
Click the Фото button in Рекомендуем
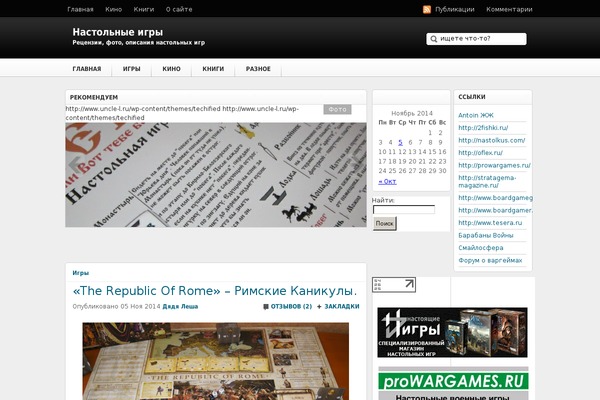[337, 109]
